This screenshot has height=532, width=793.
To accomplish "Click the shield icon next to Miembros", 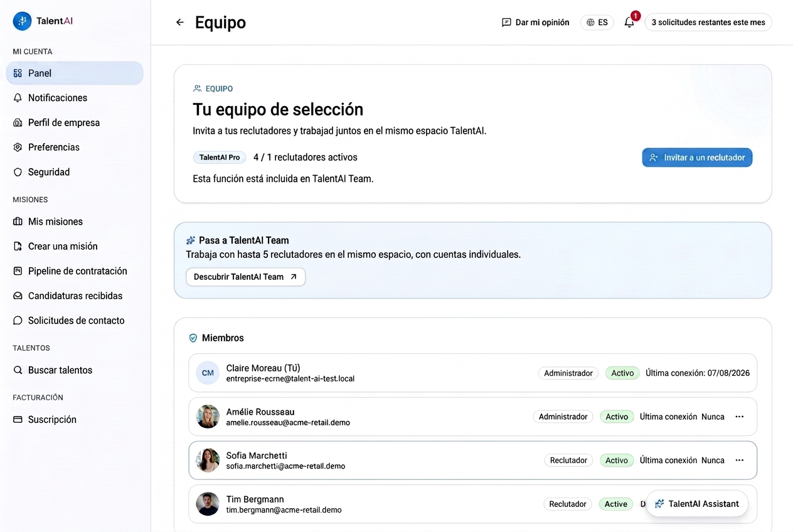I will click(x=193, y=338).
